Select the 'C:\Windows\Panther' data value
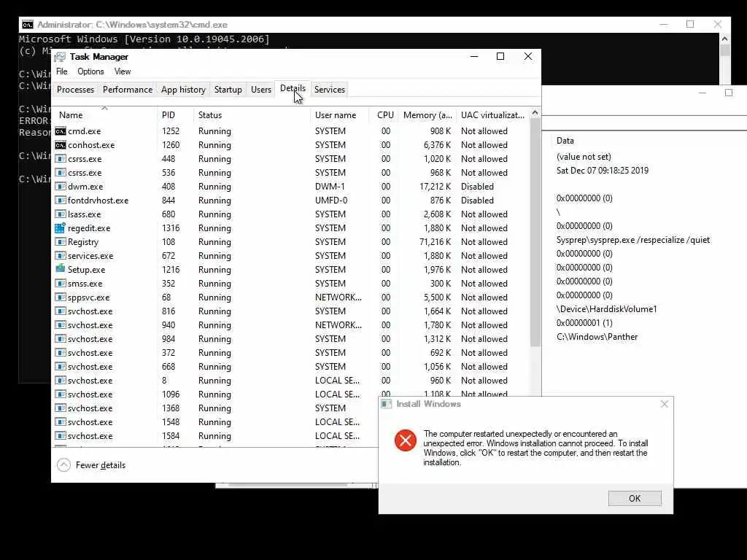Viewport: 747px width, 560px height. point(597,337)
